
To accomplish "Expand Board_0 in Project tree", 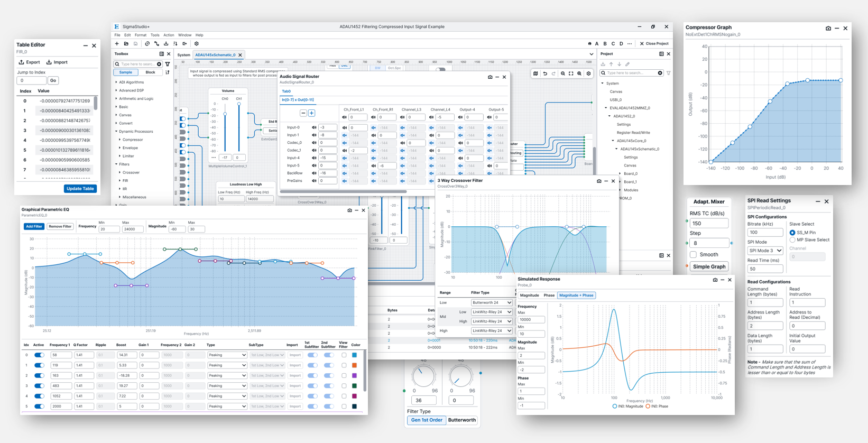I will [x=620, y=173].
